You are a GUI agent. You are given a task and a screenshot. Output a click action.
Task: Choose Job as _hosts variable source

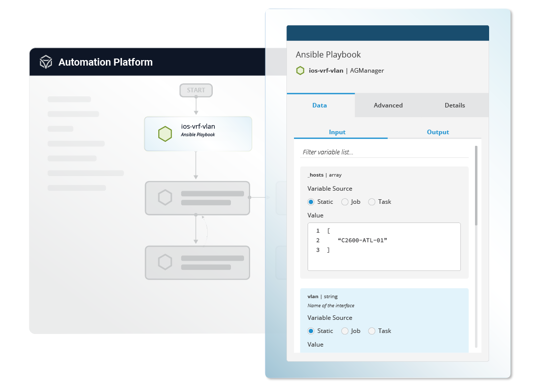[x=345, y=202]
